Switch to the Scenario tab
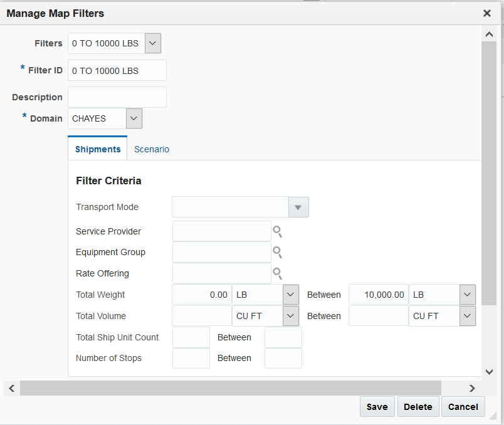This screenshot has height=425, width=504. [152, 149]
